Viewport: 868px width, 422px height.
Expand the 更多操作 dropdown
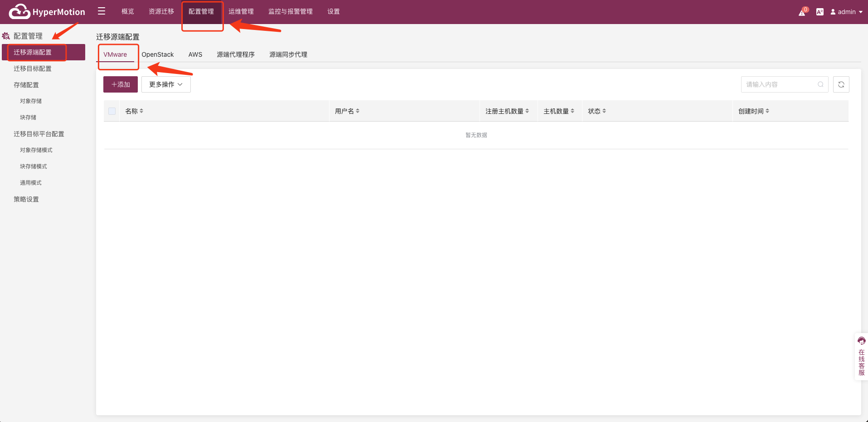[x=166, y=84]
